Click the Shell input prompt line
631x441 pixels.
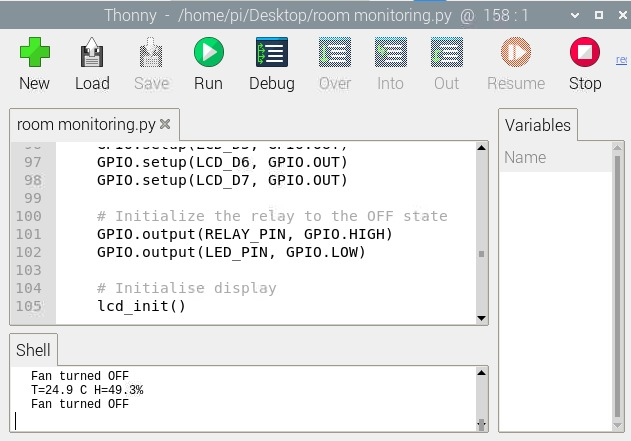point(245,421)
